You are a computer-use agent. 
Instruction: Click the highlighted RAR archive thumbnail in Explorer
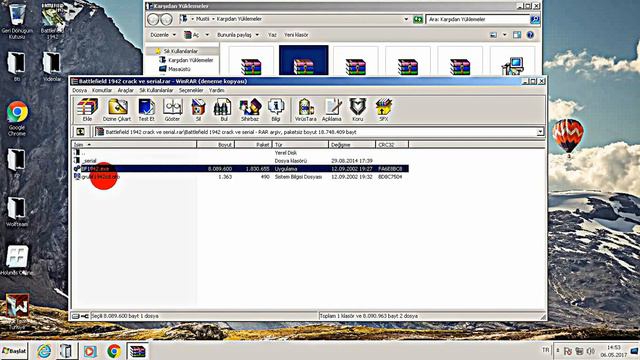coord(303,60)
